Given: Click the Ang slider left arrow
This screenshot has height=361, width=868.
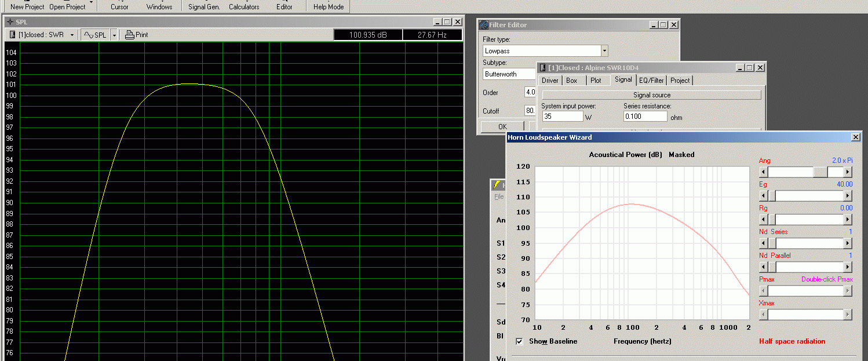Looking at the screenshot, I should click(763, 172).
